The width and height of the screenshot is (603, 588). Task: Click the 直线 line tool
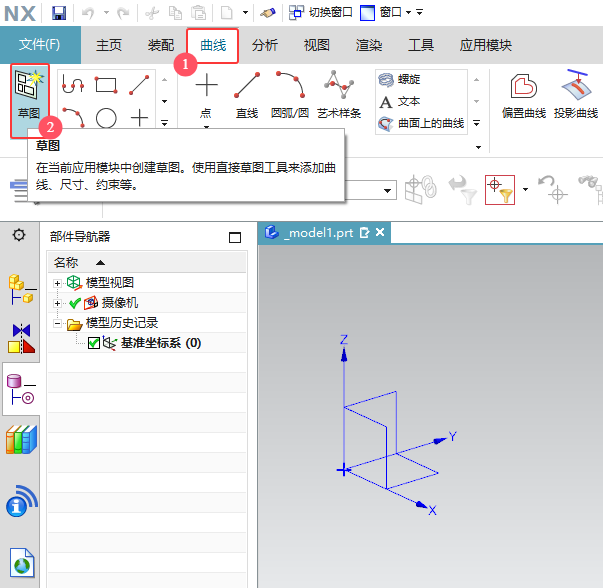click(247, 96)
